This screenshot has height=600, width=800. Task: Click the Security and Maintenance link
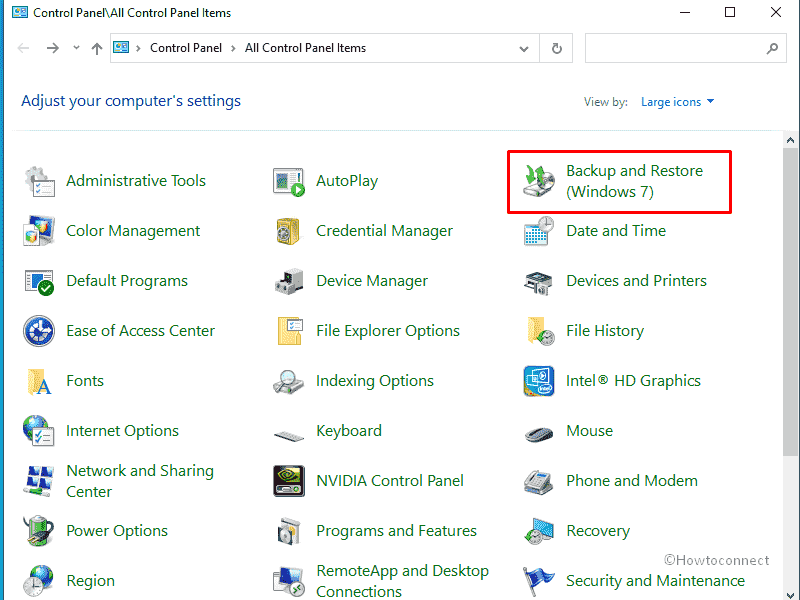655,581
